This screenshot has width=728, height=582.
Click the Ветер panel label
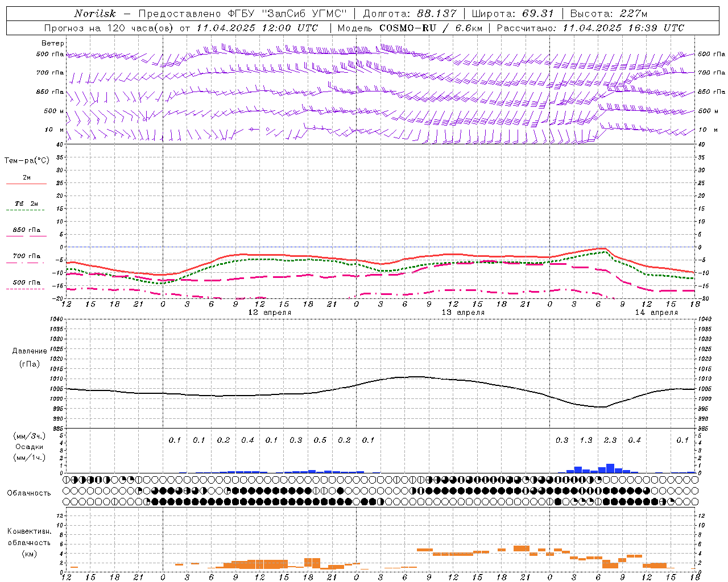click(x=53, y=43)
